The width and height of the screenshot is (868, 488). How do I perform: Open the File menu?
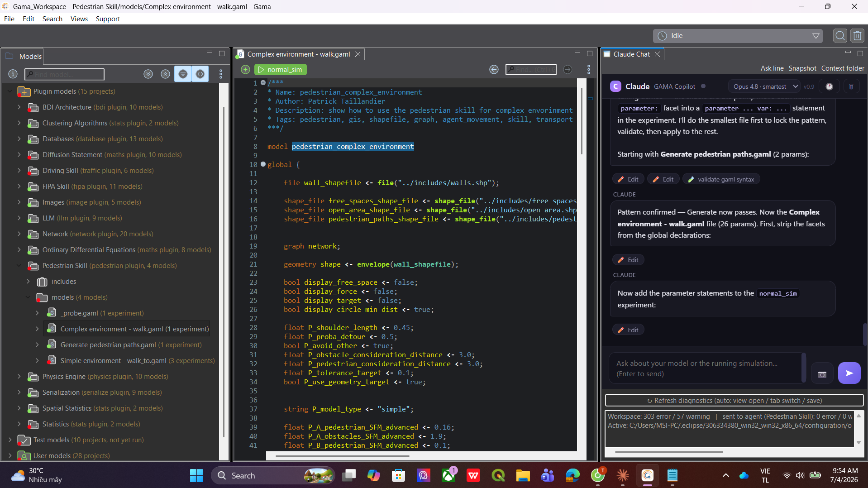[x=9, y=19]
